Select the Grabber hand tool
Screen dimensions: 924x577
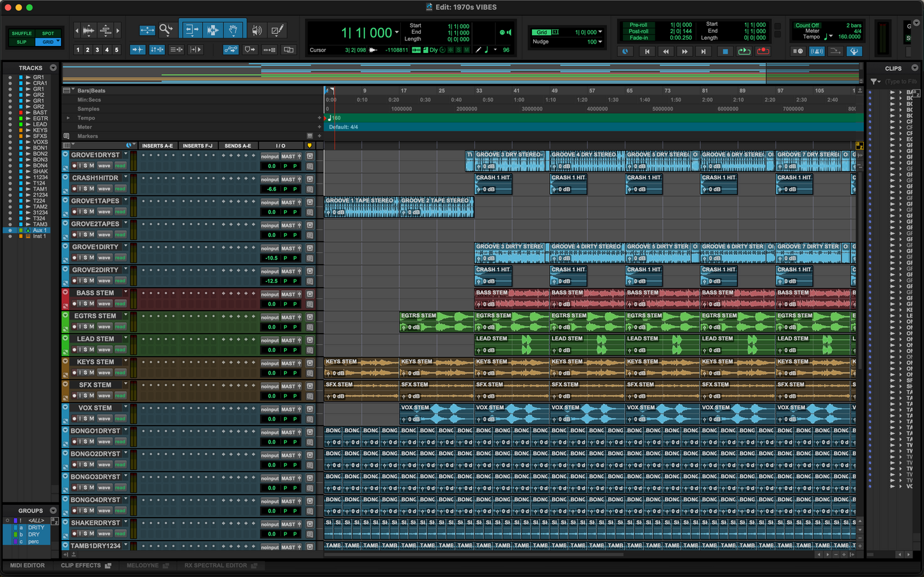(x=233, y=30)
